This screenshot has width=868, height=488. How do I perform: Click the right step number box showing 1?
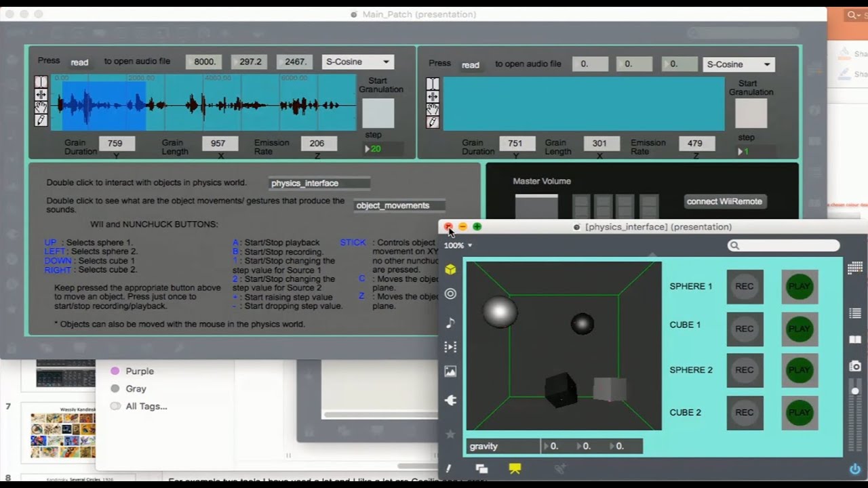coord(755,152)
